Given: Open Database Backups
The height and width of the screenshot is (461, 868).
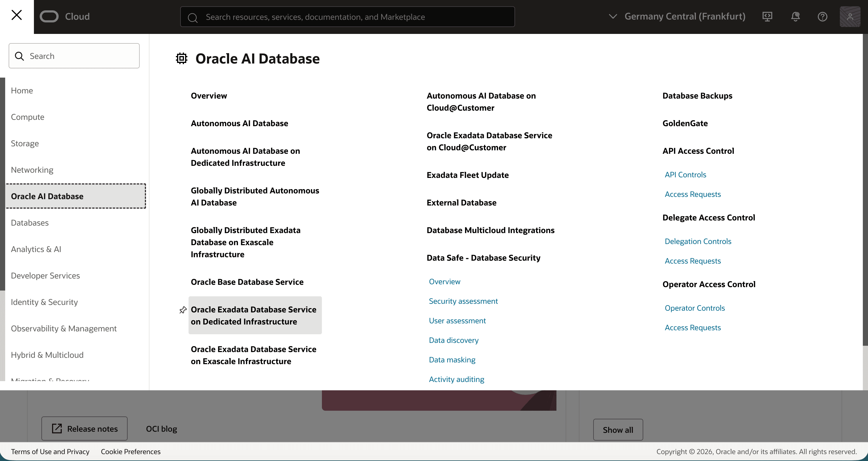Looking at the screenshot, I should [697, 96].
